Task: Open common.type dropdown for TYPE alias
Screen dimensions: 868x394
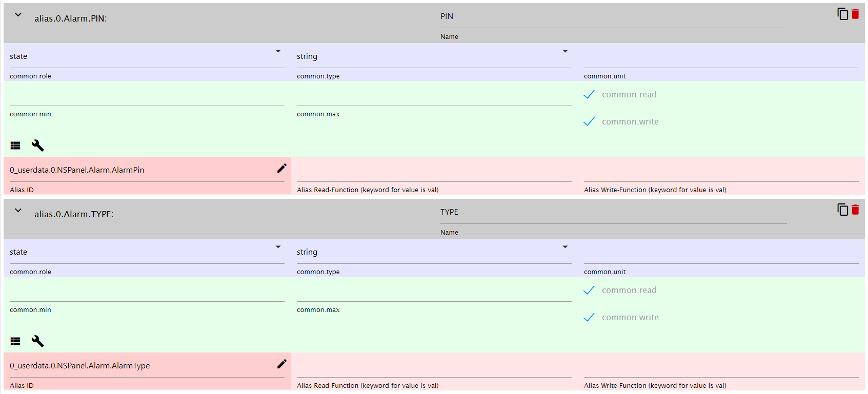Action: 434,252
